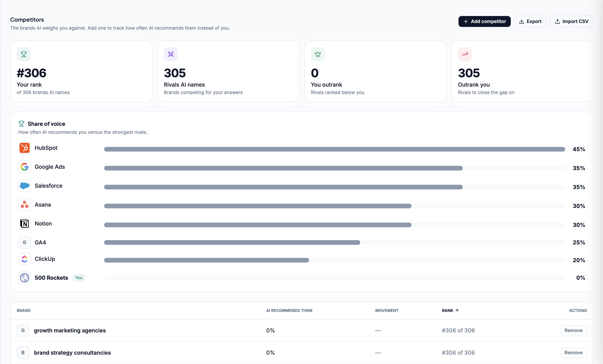Click 'brand strategy consultancies' brand name
This screenshot has width=603, height=364.
(x=72, y=353)
